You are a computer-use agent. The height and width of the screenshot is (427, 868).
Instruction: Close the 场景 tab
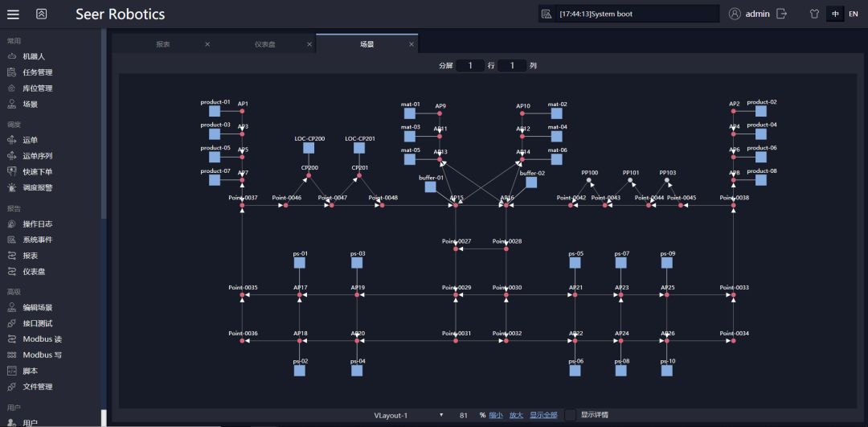(x=411, y=44)
